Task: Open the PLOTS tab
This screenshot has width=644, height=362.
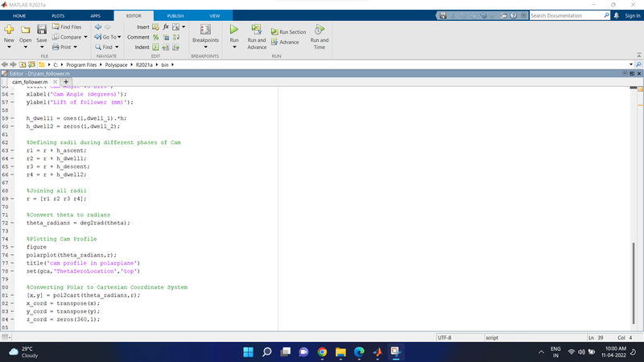Action: [x=59, y=15]
